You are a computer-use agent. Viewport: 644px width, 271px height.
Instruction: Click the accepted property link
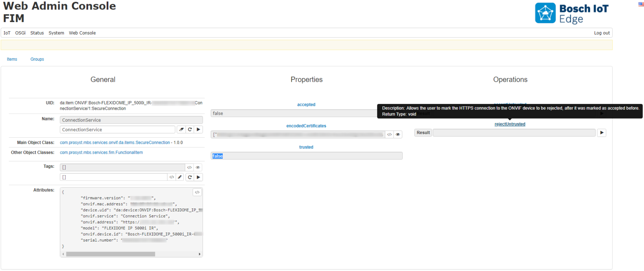click(306, 105)
